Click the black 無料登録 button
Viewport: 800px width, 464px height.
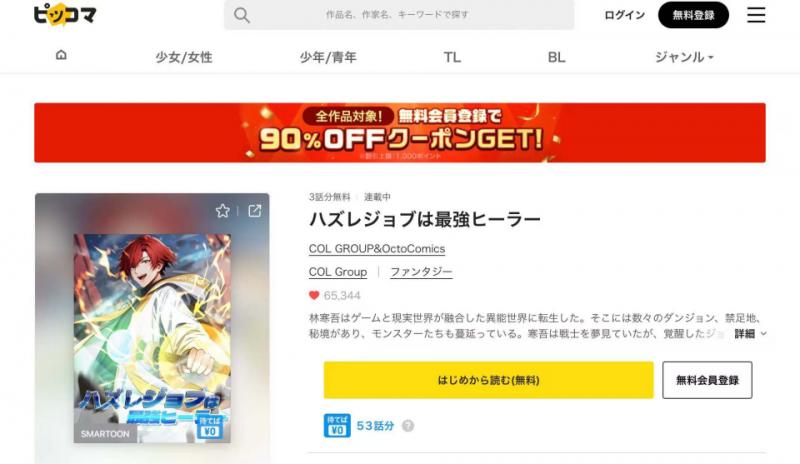tap(693, 15)
